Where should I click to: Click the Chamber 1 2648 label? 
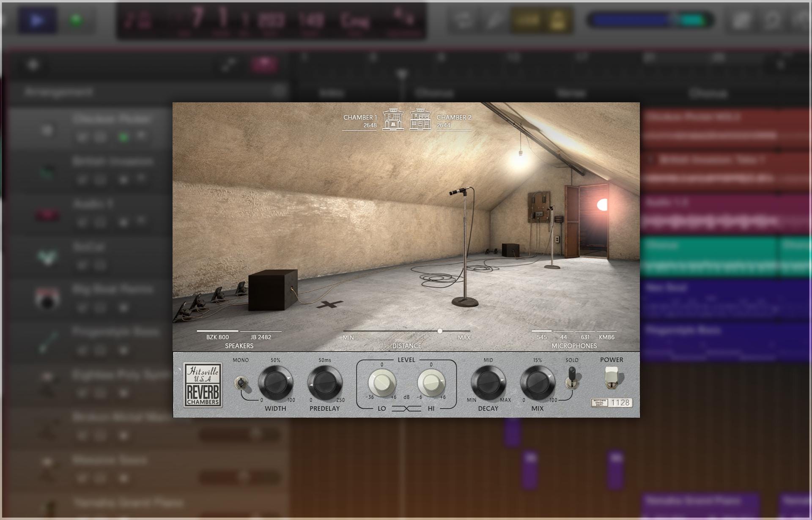[360, 121]
